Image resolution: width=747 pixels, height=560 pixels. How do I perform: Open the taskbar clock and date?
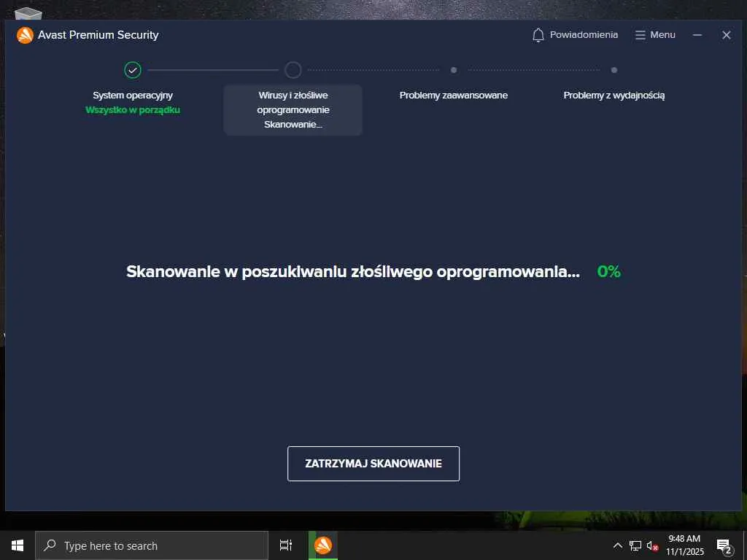[x=684, y=545]
